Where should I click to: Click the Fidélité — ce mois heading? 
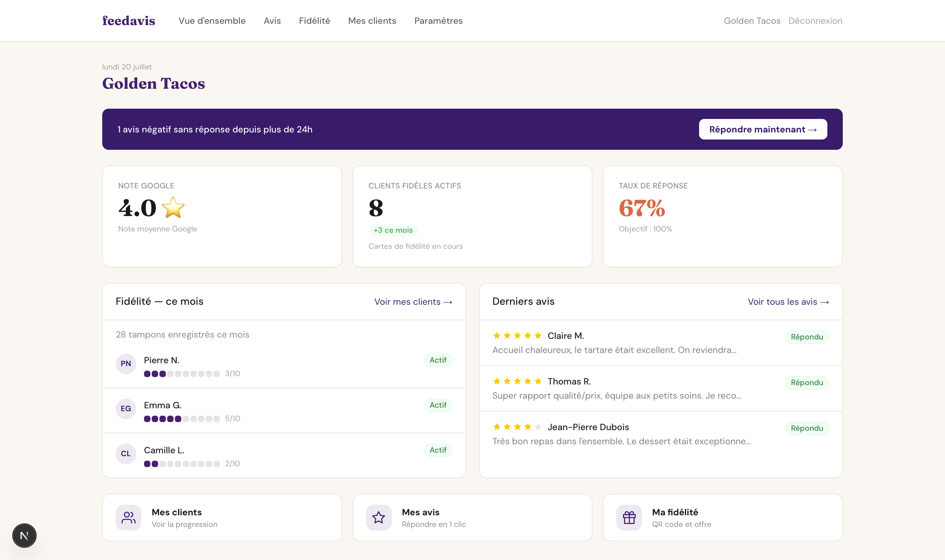159,302
